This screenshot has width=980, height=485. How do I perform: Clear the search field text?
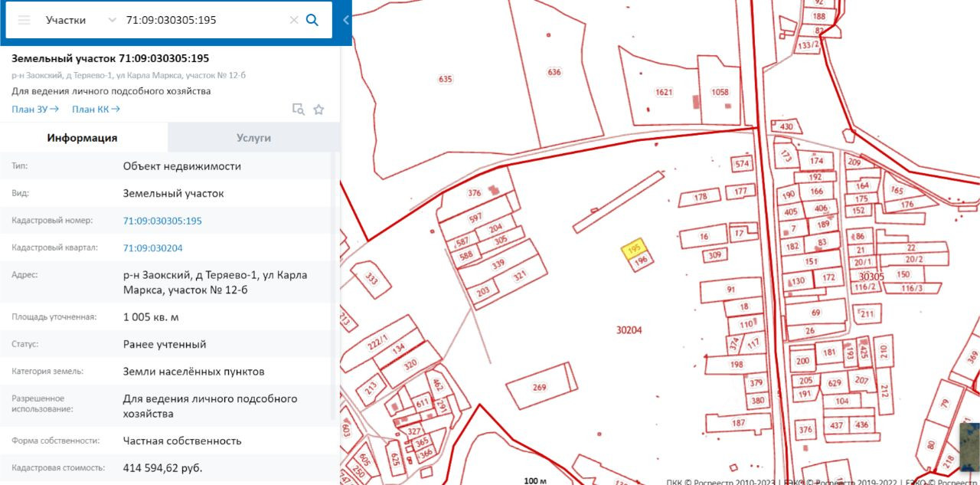pos(294,20)
